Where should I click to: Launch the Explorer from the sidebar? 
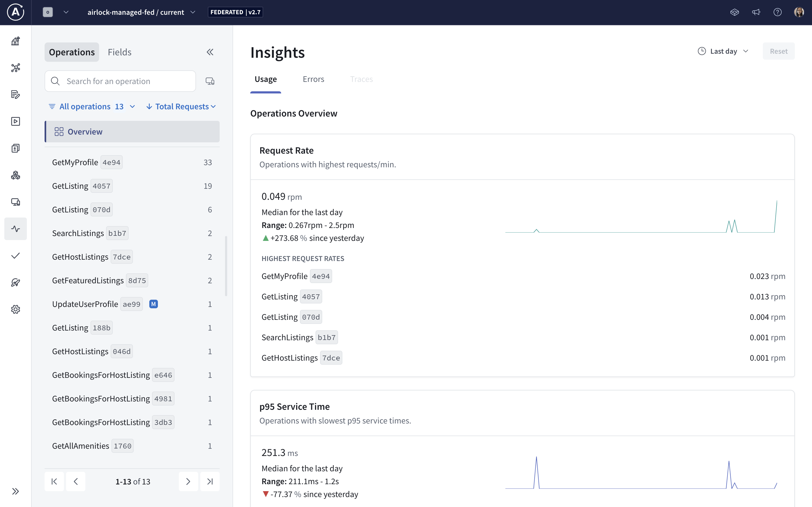pyautogui.click(x=15, y=121)
